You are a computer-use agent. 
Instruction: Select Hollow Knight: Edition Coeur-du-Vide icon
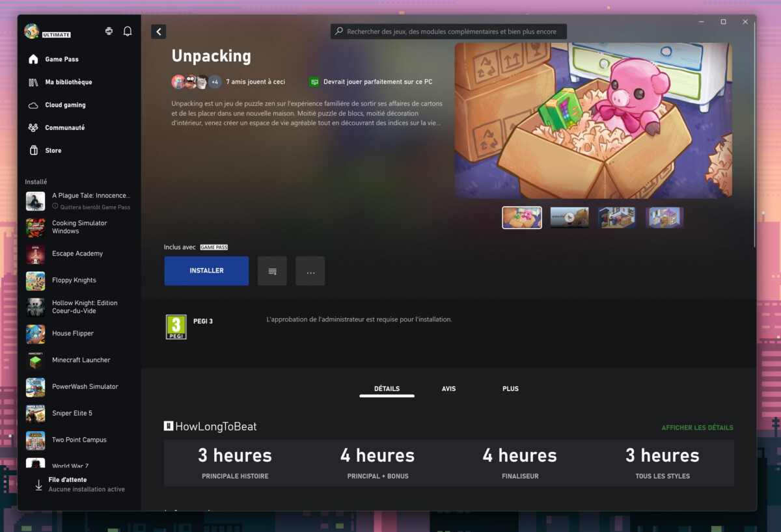[36, 308]
